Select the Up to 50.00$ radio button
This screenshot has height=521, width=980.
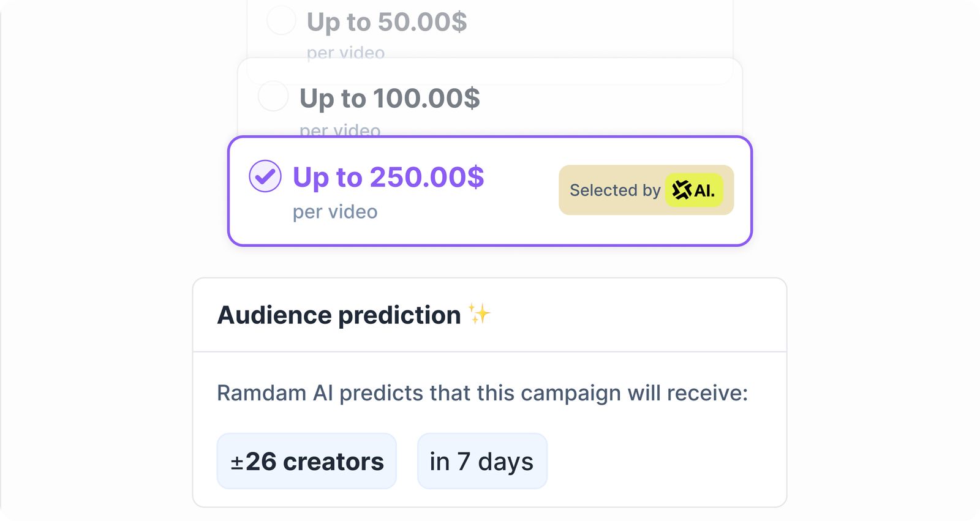pos(281,20)
